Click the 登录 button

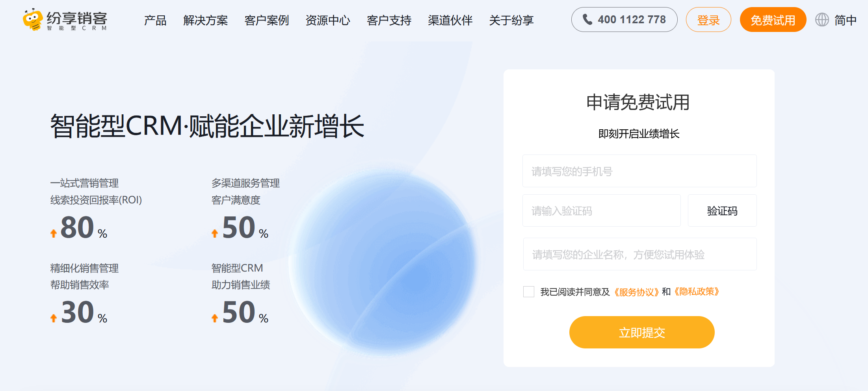pos(708,20)
